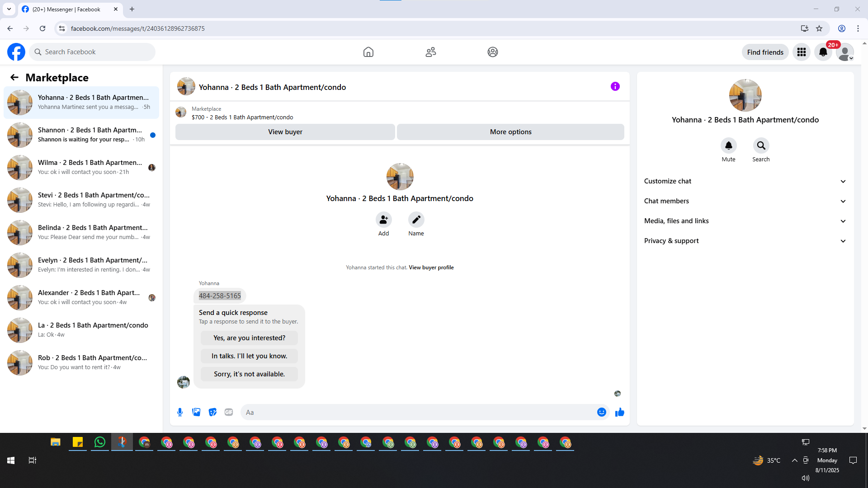
Task: Expand Media, files and links section
Action: click(745, 221)
